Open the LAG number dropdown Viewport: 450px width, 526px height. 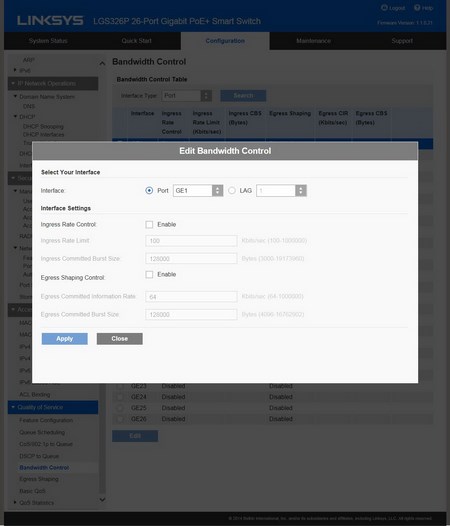point(281,191)
